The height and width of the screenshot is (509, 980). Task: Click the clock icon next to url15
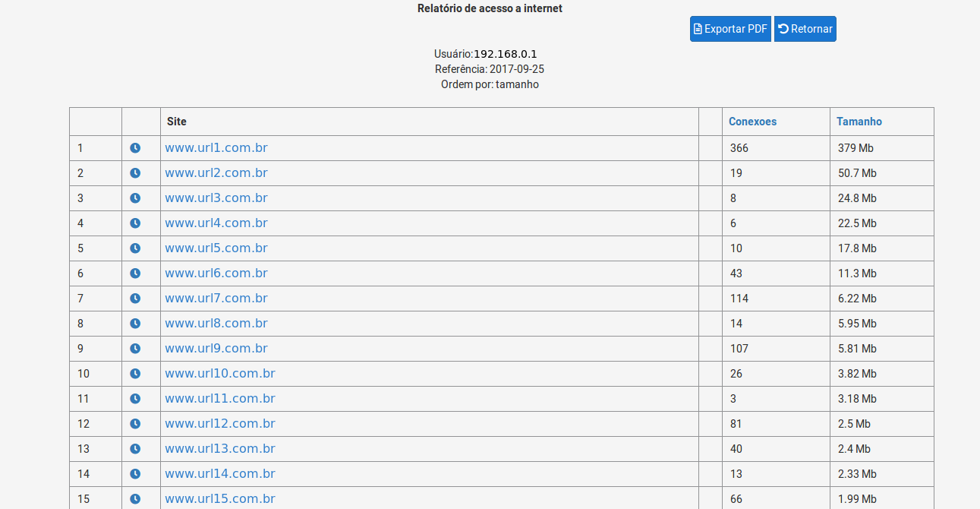pos(135,499)
